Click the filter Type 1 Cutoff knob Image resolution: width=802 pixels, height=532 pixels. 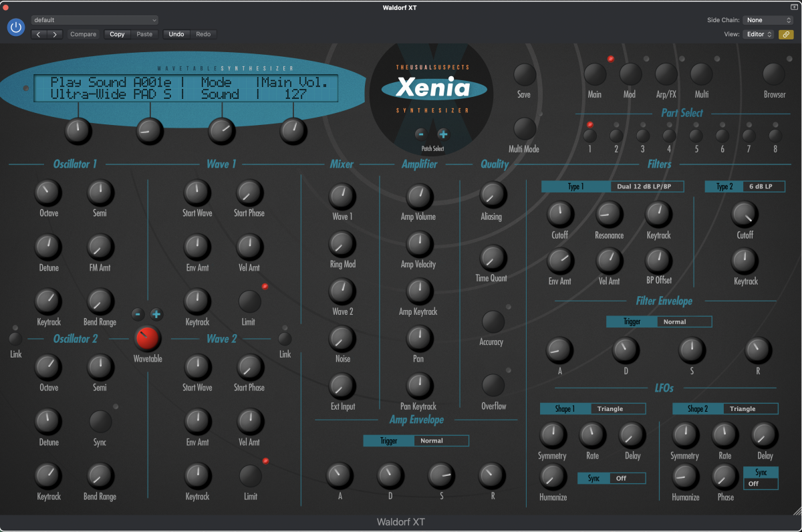click(560, 215)
